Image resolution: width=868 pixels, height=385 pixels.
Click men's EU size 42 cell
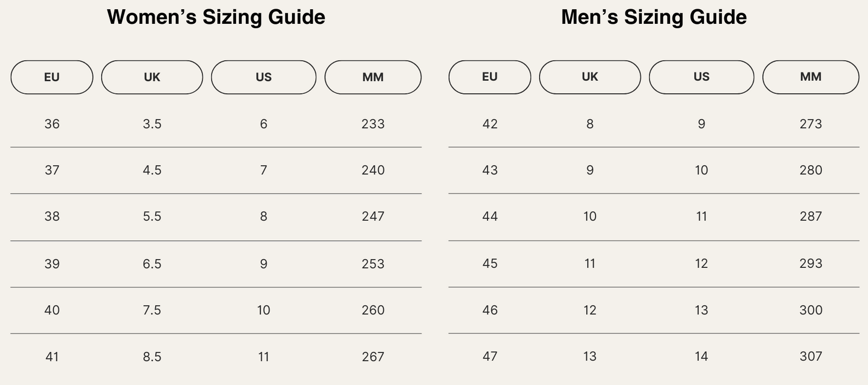tap(490, 124)
